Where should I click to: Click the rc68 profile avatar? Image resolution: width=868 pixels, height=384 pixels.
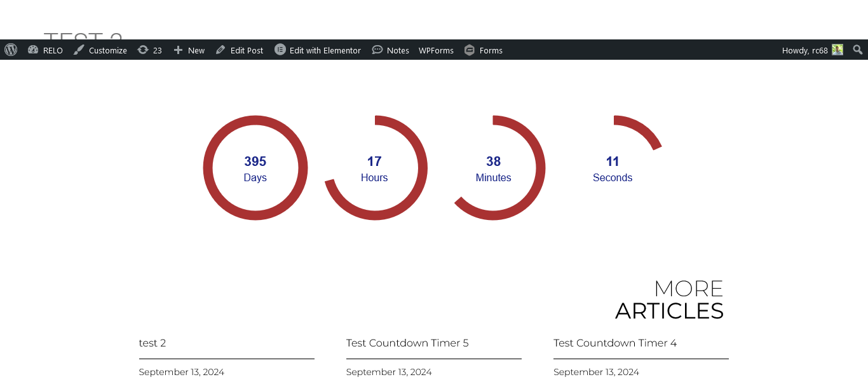tap(838, 50)
